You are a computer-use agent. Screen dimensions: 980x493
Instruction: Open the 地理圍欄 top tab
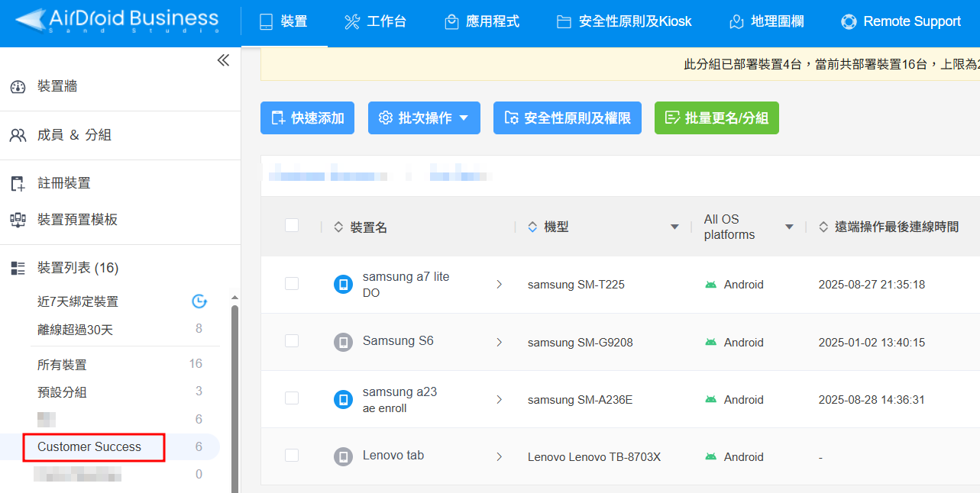[767, 21]
